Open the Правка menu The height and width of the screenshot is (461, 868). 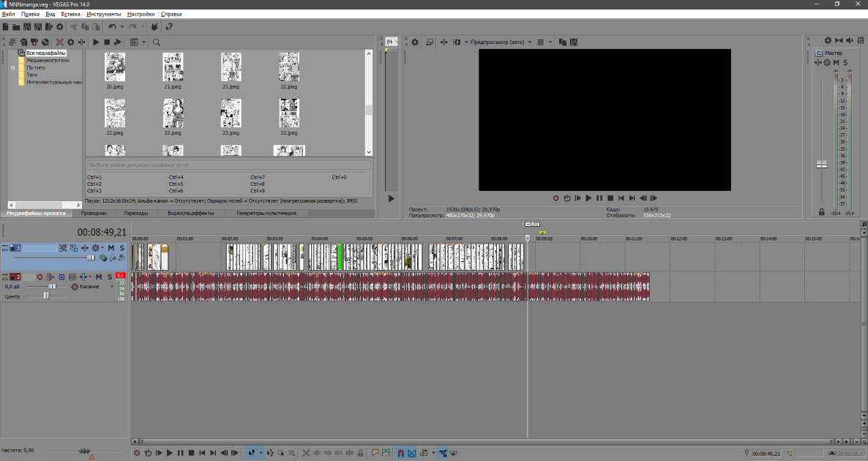click(31, 14)
